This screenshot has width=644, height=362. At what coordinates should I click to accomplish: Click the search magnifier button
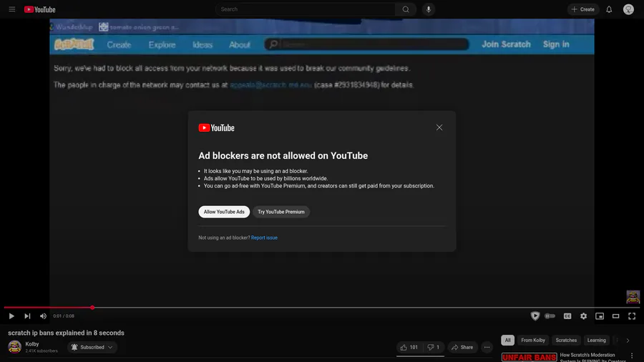[x=406, y=9]
